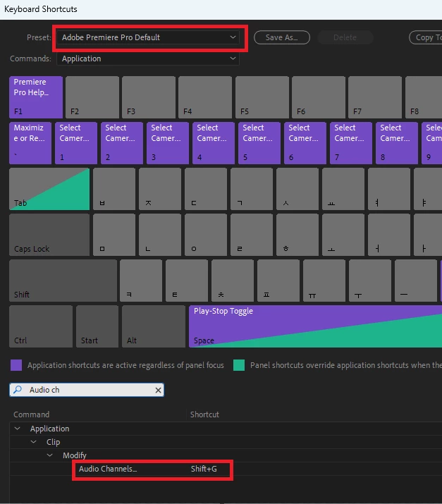Click the ㅅ key on keyboard layout
This screenshot has height=504, width=442.
[297, 189]
